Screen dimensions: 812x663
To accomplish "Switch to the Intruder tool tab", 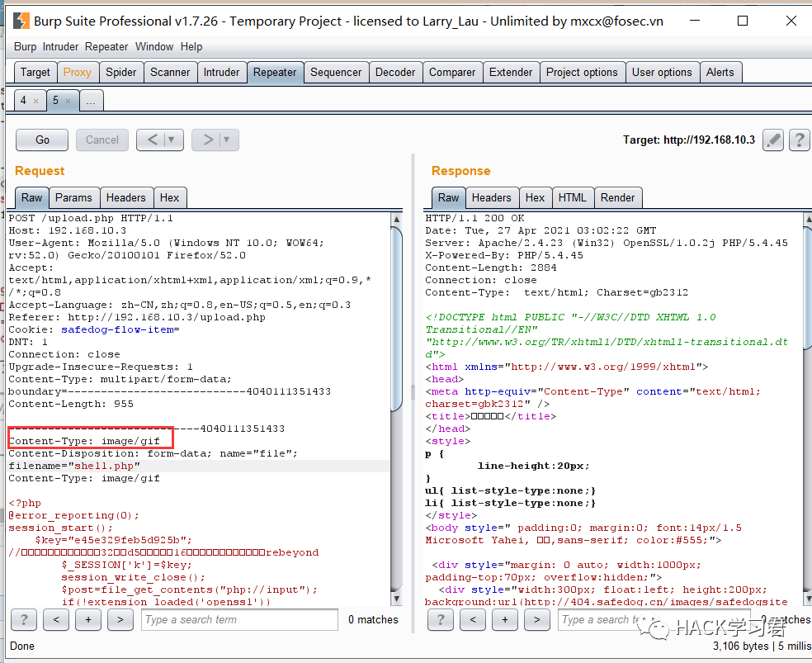I will point(221,72).
